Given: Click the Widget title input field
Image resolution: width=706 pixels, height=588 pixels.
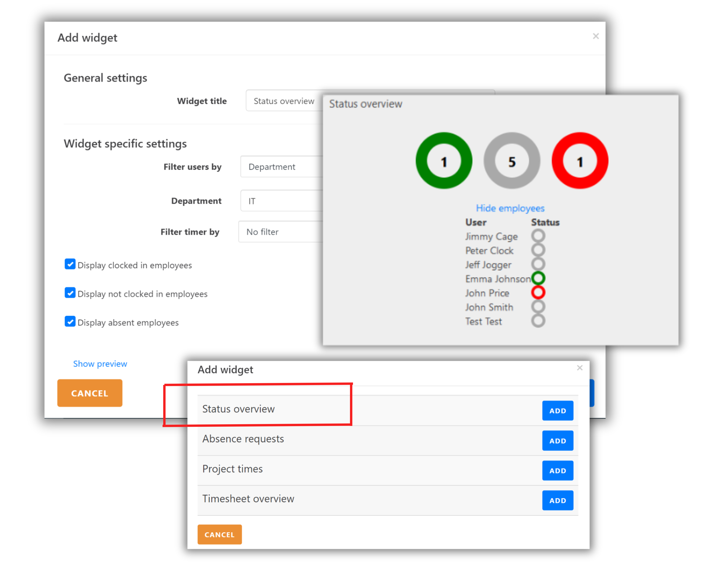Looking at the screenshot, I should point(284,101).
